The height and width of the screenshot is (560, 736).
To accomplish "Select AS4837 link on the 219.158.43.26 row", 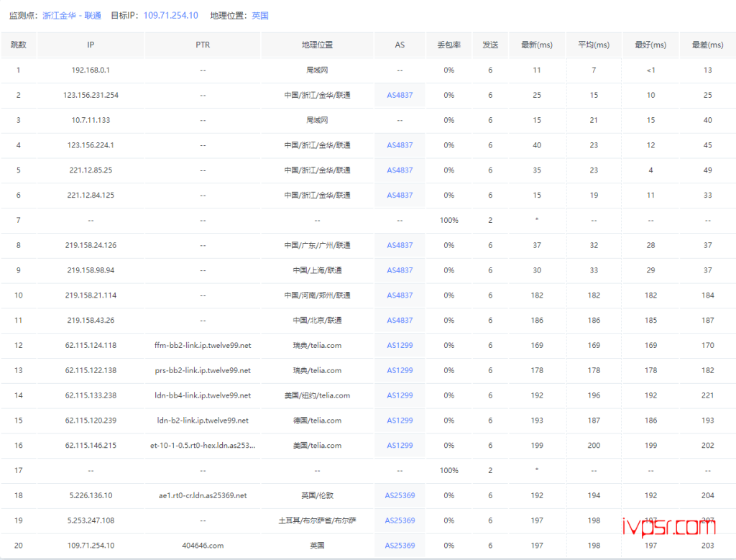I will [400, 321].
